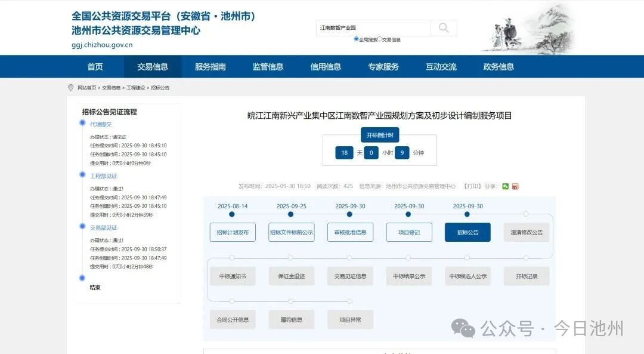Click the blue dot beside 工程部见证

click(x=82, y=175)
